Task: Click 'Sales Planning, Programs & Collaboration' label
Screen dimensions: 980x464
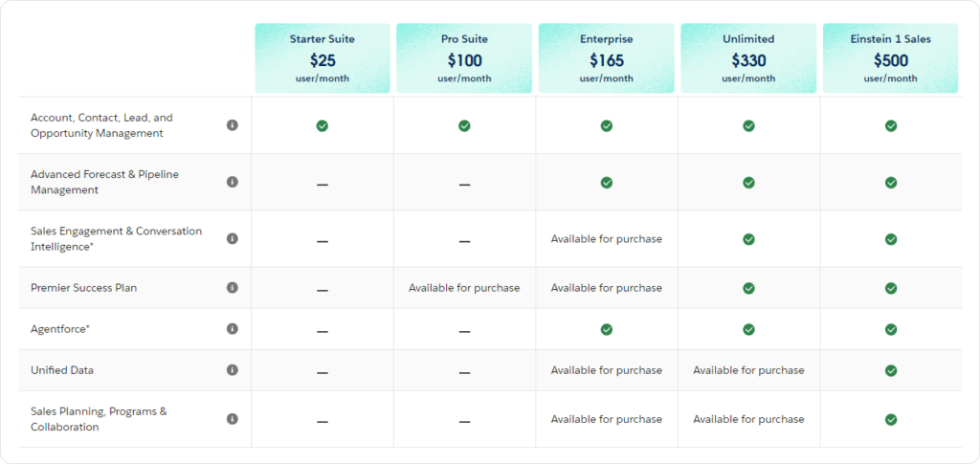Action: (x=99, y=419)
